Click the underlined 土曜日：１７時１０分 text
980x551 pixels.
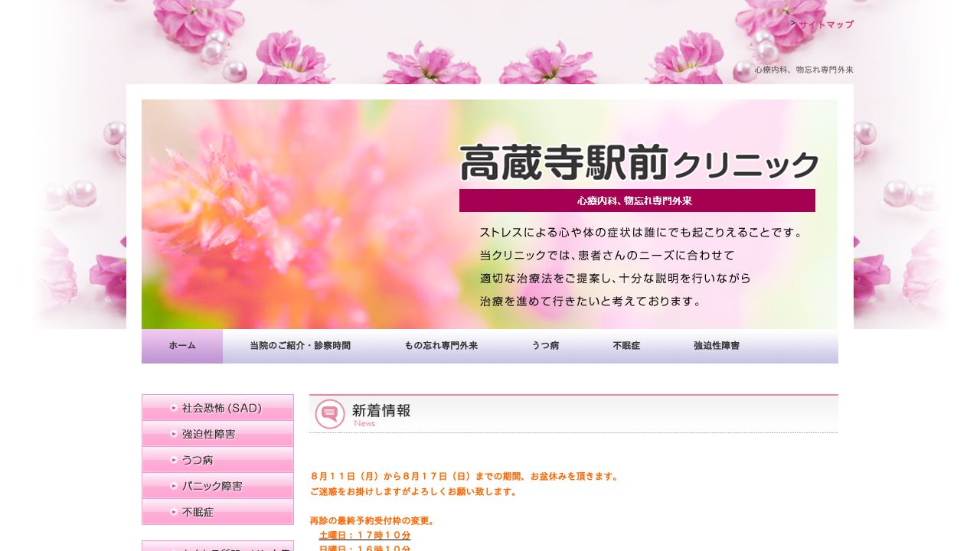[x=364, y=535]
